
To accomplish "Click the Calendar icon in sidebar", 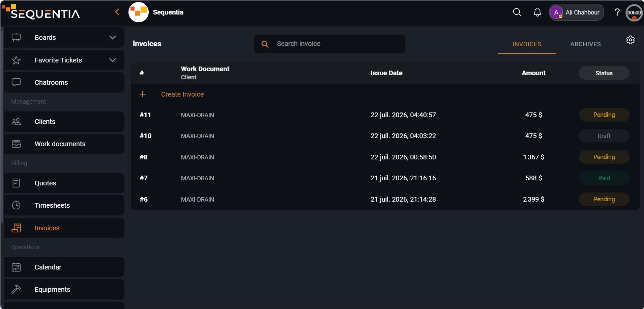I will [x=16, y=267].
